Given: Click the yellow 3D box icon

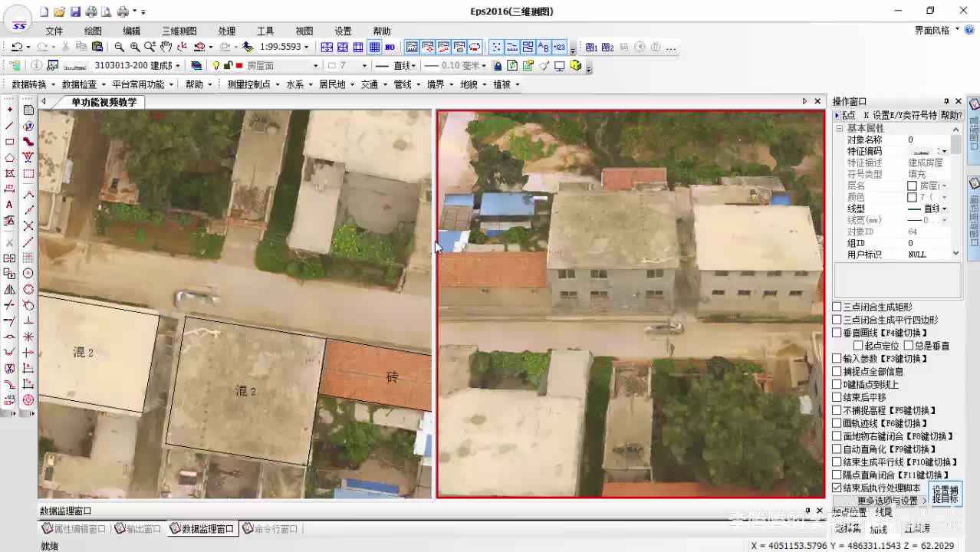Looking at the screenshot, I should (x=576, y=66).
